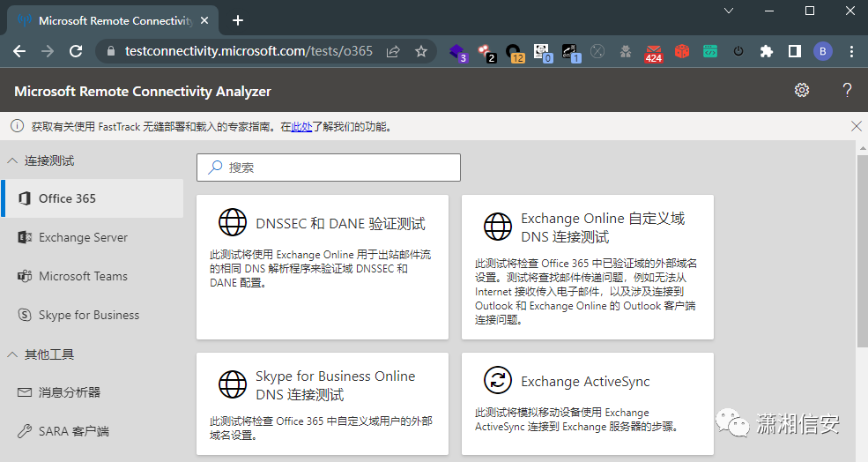This screenshot has height=462, width=868.
Task: Open the DNSSEC 和 DANE 验证测试 card
Action: click(x=323, y=267)
